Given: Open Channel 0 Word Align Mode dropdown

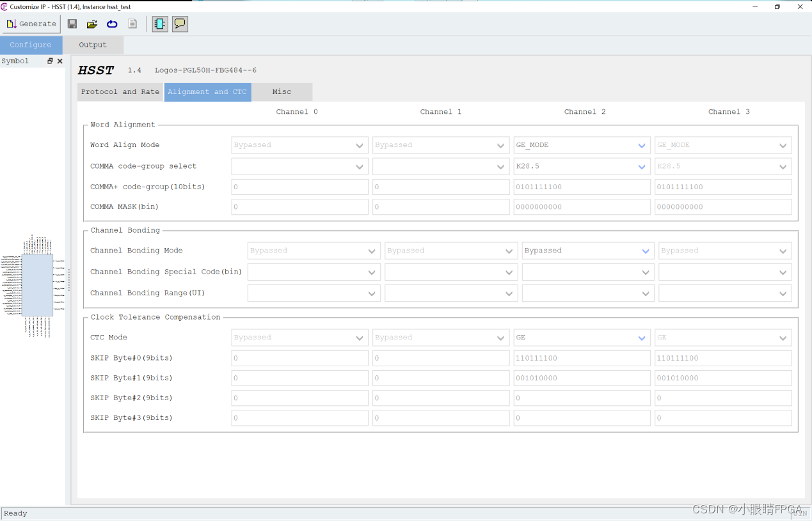Looking at the screenshot, I should click(x=299, y=145).
